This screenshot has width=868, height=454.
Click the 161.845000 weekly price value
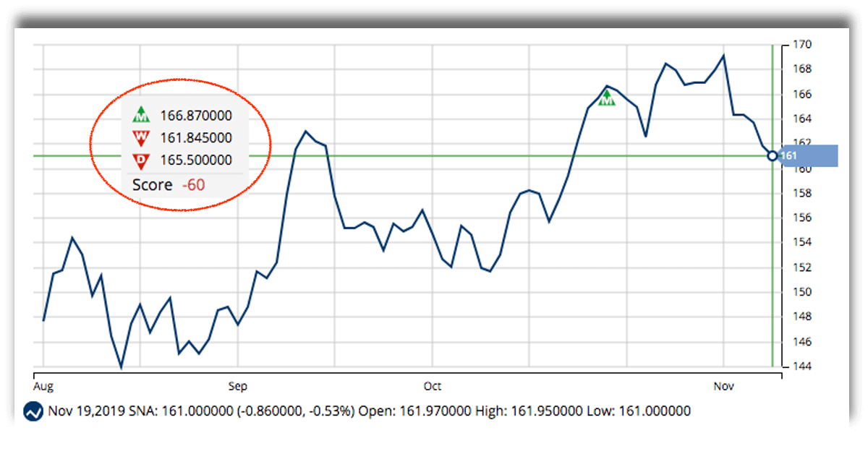coord(196,137)
